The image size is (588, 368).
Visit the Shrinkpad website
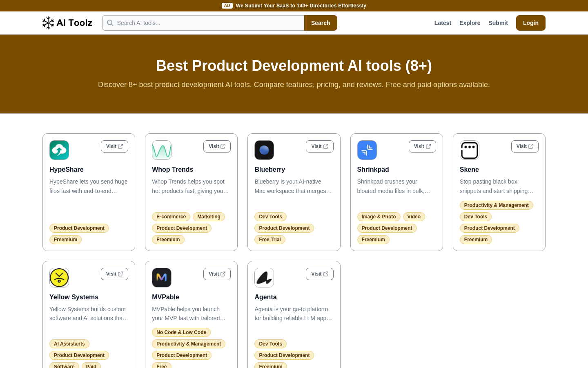422,146
